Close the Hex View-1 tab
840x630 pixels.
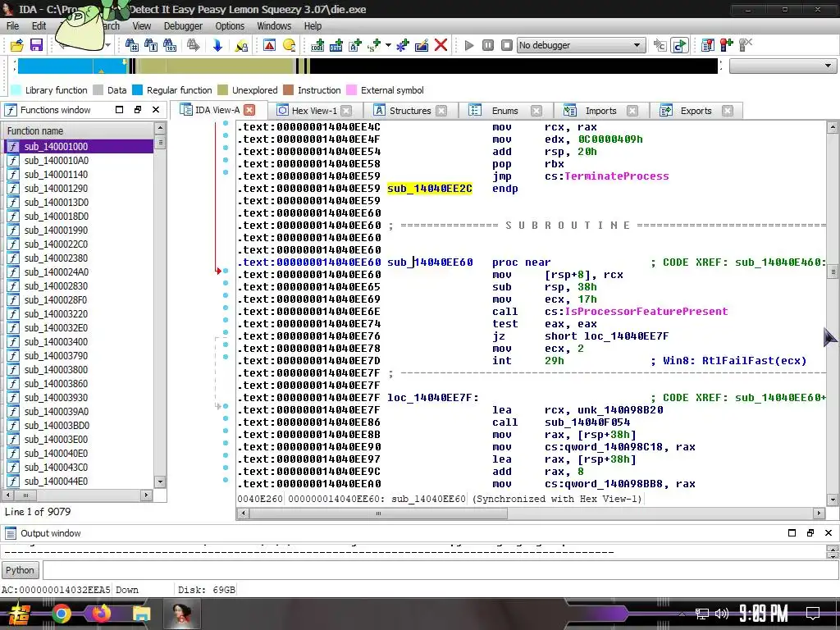click(x=346, y=111)
